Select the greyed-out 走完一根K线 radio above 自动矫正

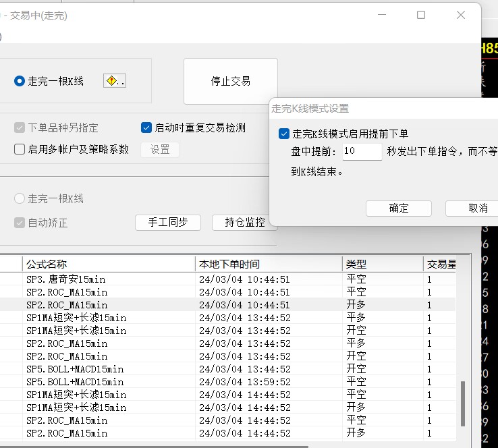click(20, 198)
